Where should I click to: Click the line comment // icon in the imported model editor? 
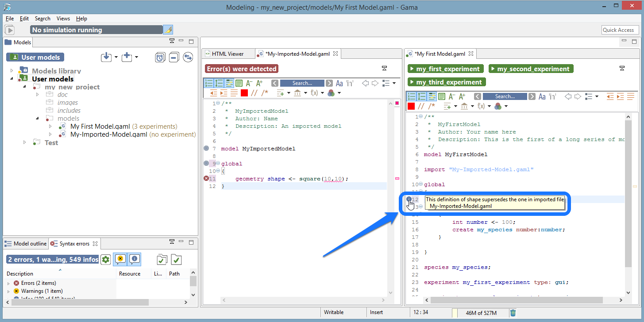pos(255,93)
